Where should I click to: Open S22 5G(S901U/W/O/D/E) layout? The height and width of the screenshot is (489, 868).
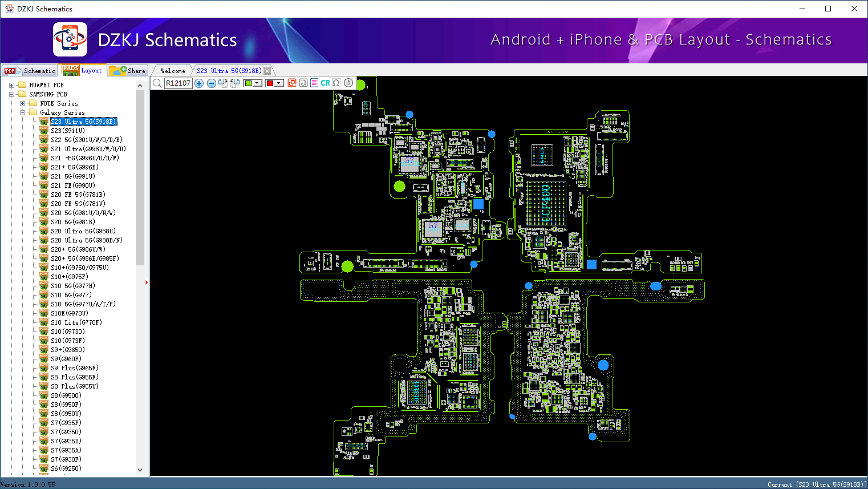(87, 140)
